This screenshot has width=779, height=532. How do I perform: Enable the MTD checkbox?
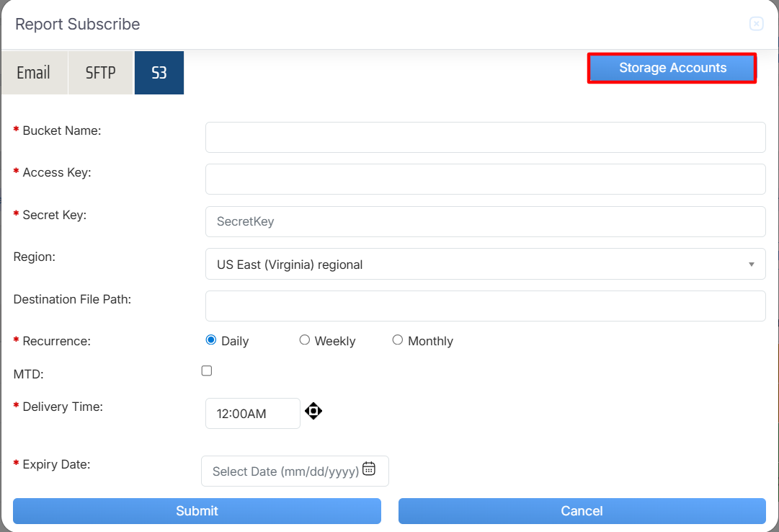tap(207, 371)
